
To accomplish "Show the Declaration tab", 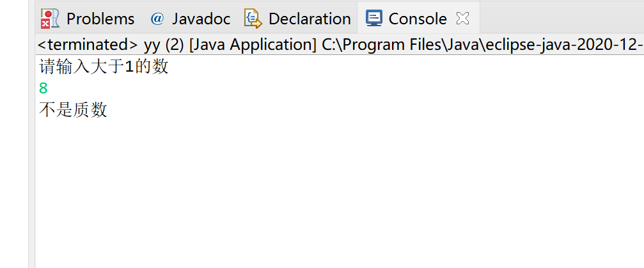I will point(310,19).
